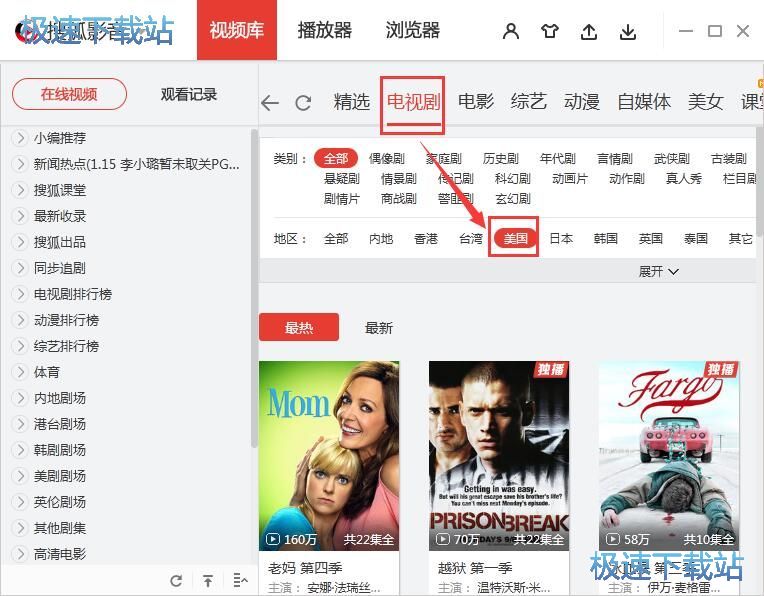The image size is (764, 596).
Task: Go back with the left arrow icon
Action: click(x=270, y=103)
